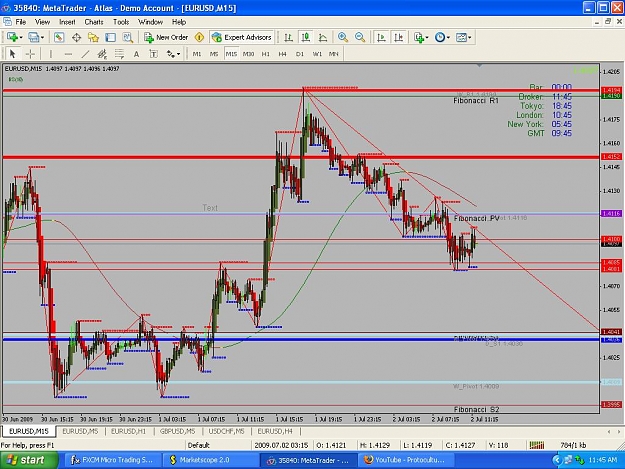Click the Periods clock icon
Image resolution: width=625 pixels, height=469 pixels.
[x=440, y=37]
